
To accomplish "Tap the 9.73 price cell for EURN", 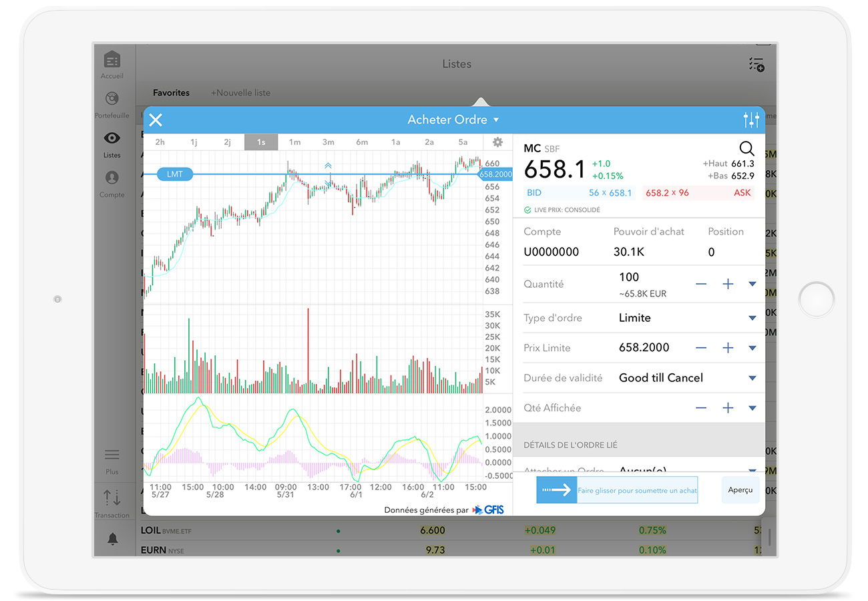I will pyautogui.click(x=435, y=550).
